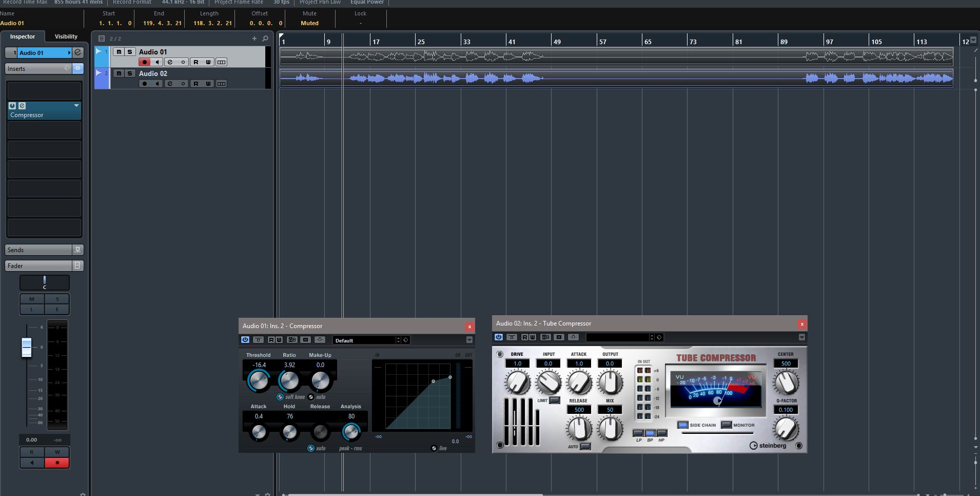Solo the Audio 02 track
This screenshot has height=496, width=980.
coord(130,73)
